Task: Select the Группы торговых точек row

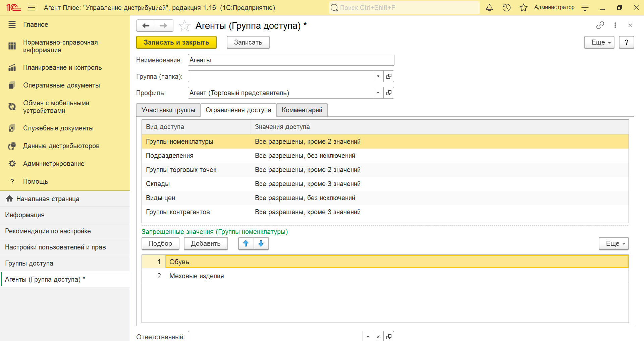Action: tap(385, 170)
